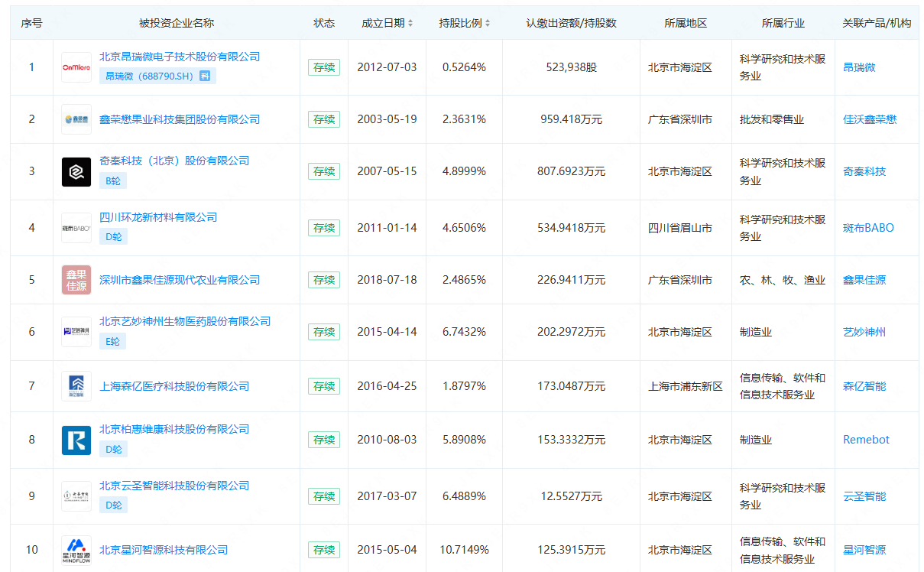Screen dimensions: 924x572
Task: Open related product link 森亿智能
Action: coord(864,386)
